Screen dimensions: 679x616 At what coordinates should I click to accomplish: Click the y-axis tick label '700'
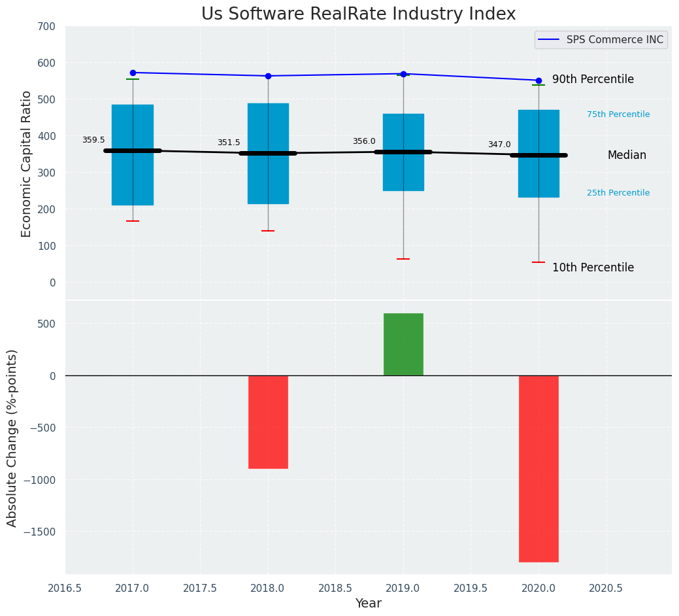tap(47, 26)
